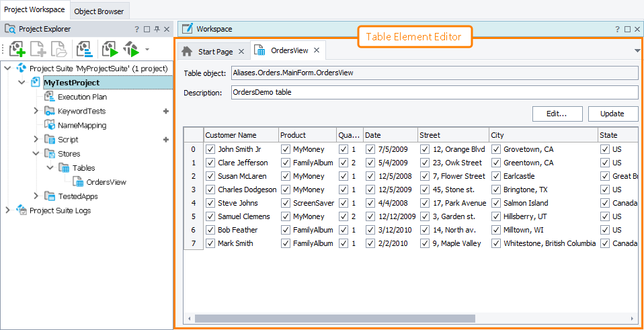Expand the KeywordTests tree node
This screenshot has width=644, height=330.
click(x=36, y=111)
